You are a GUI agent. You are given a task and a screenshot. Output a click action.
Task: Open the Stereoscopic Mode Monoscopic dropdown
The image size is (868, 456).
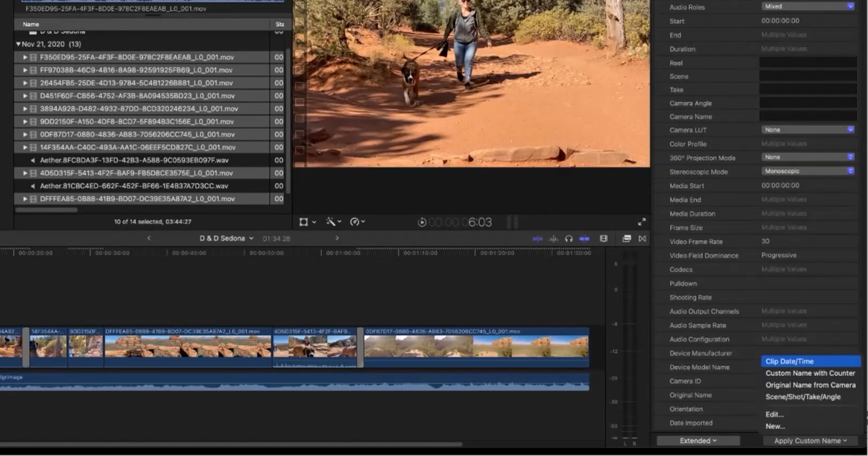click(x=808, y=172)
